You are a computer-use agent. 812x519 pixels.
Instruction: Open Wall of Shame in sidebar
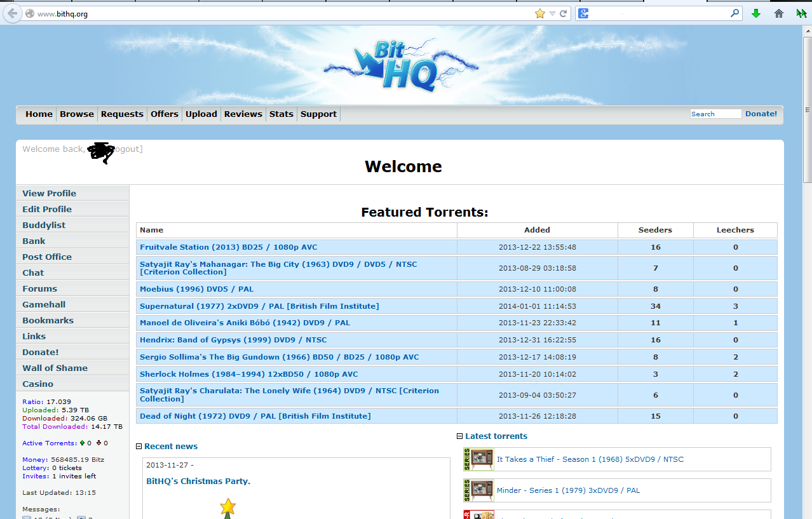click(x=72, y=368)
